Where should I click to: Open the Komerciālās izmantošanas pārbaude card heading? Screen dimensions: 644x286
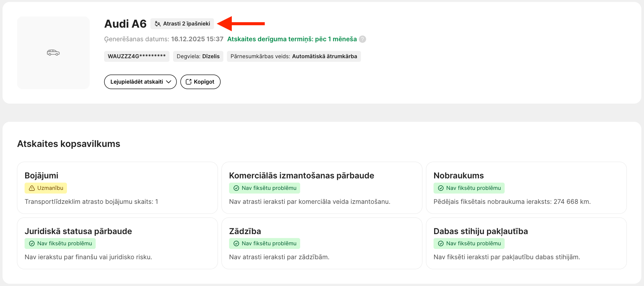pos(302,175)
